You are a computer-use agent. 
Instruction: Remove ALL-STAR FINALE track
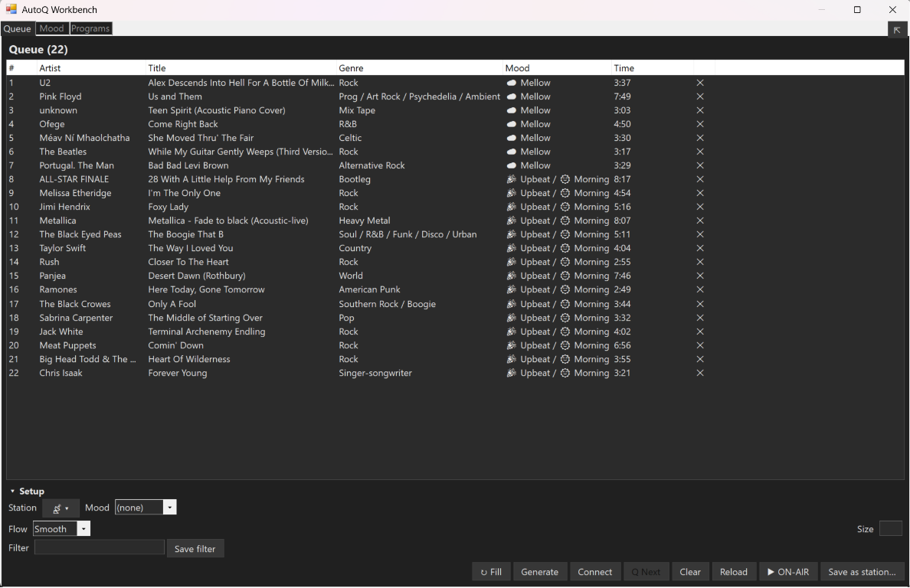(700, 179)
